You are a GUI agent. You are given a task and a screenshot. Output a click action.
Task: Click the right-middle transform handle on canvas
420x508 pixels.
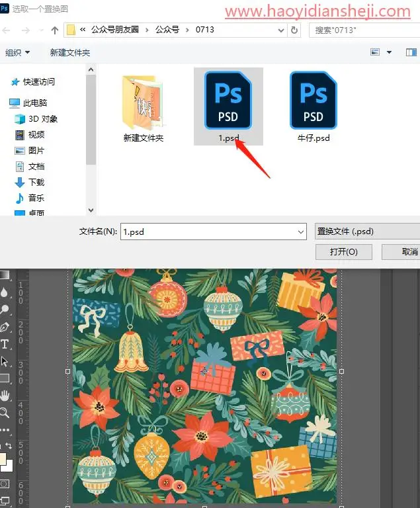click(x=341, y=371)
